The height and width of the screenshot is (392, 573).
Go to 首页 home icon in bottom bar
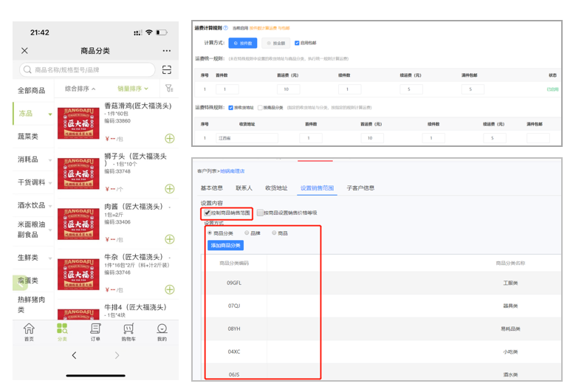(29, 332)
